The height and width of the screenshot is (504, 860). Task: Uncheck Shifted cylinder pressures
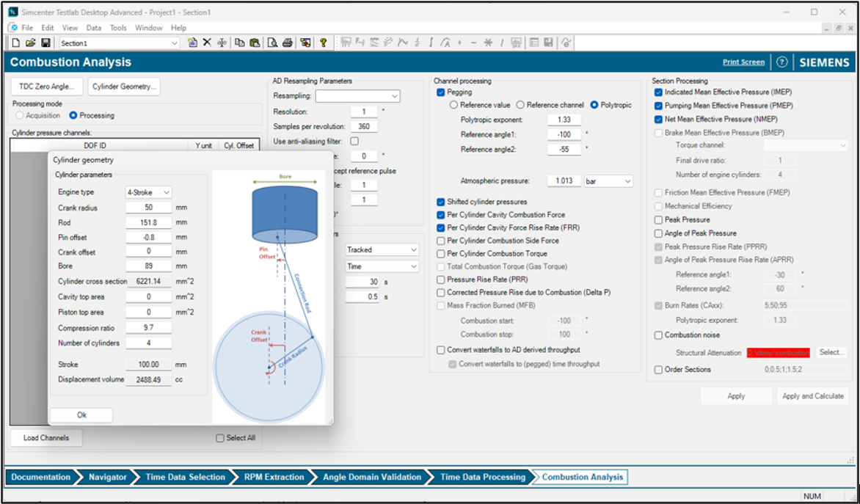coord(441,202)
